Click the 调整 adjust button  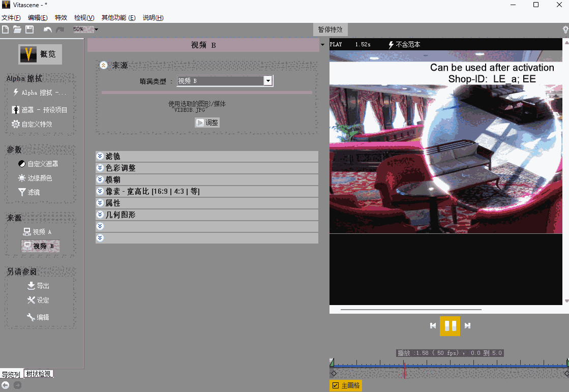point(207,123)
